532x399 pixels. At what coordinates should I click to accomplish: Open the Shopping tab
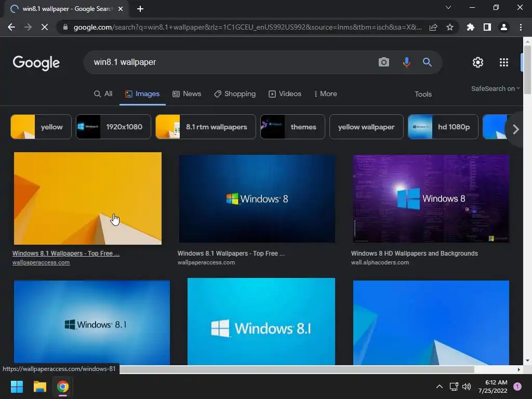tap(235, 94)
